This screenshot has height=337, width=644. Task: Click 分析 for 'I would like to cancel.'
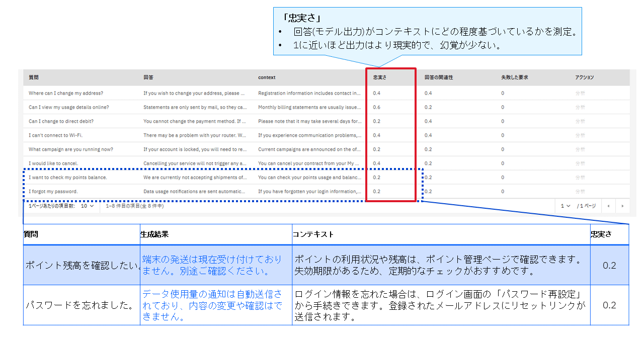pos(580,163)
